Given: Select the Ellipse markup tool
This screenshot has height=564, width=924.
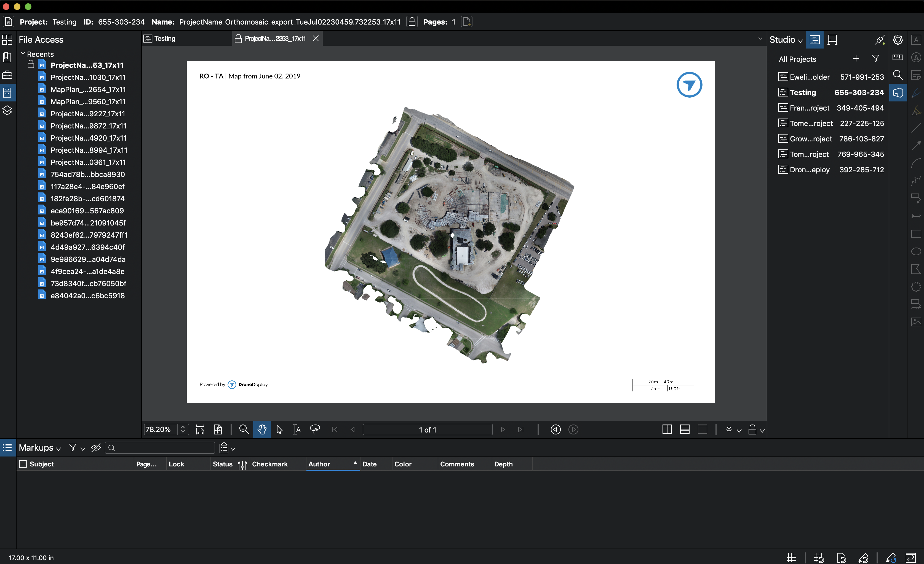Looking at the screenshot, I should pos(916,251).
